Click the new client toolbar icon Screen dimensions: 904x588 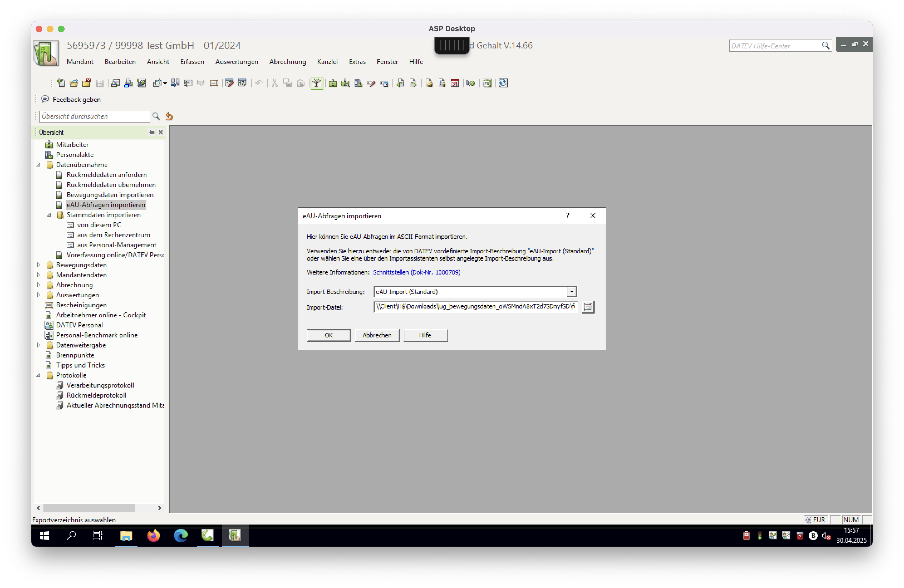[61, 83]
